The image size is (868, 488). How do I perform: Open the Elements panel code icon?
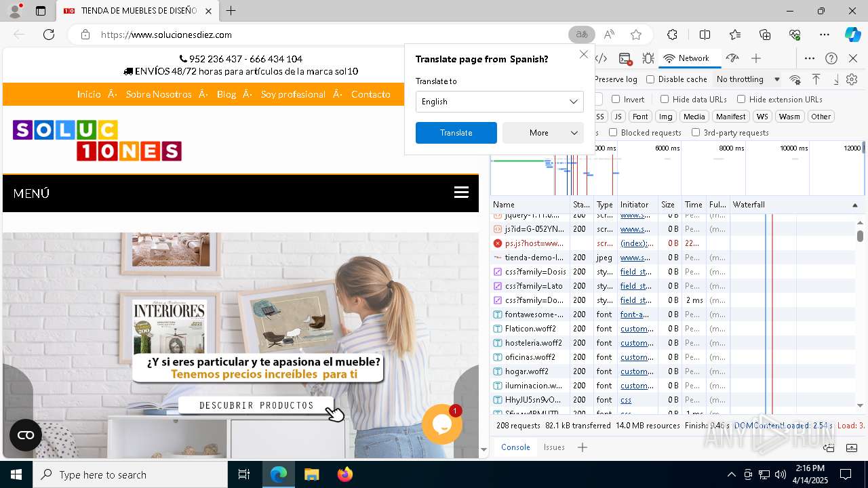601,58
